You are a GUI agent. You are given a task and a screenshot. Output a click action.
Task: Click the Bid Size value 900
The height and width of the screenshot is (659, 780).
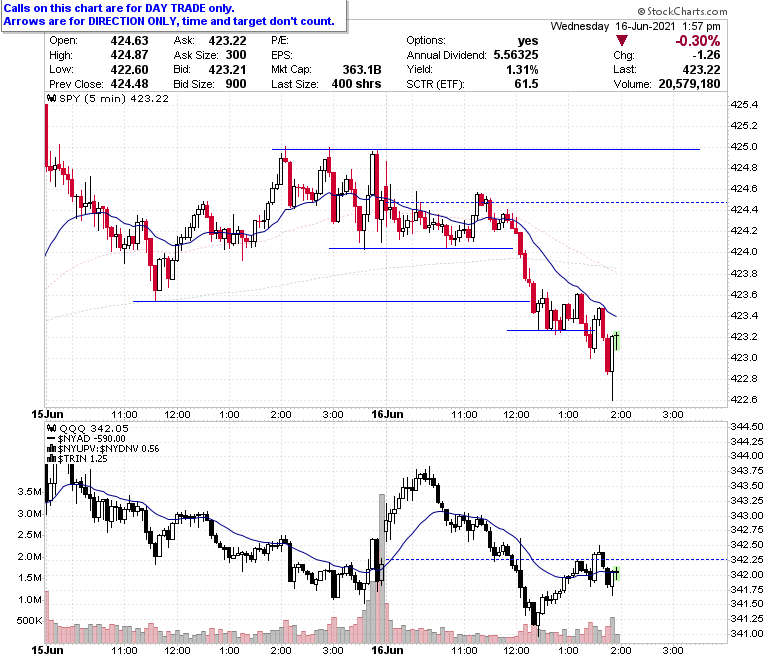[236, 84]
